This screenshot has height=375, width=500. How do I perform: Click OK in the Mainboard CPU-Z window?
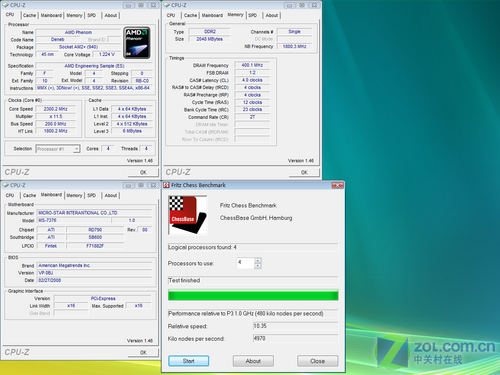tap(143, 352)
